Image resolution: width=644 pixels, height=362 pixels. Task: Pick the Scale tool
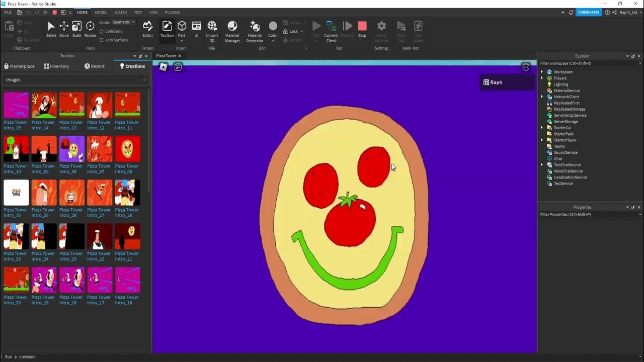(76, 30)
